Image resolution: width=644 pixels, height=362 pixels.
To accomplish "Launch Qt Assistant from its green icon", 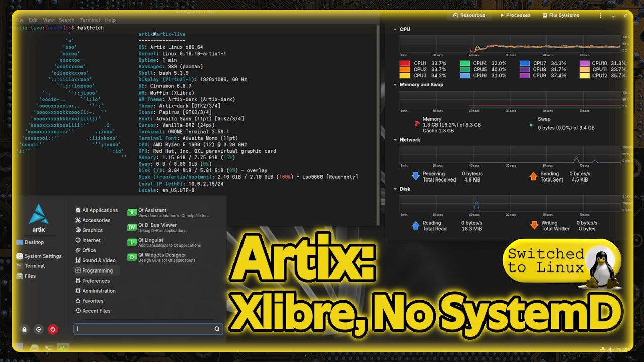I will point(132,213).
